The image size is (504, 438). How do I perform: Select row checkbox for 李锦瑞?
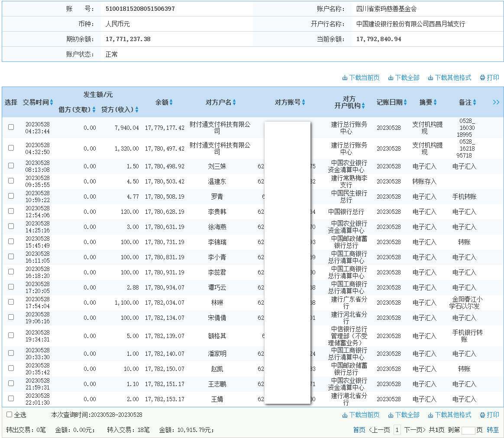(x=11, y=242)
